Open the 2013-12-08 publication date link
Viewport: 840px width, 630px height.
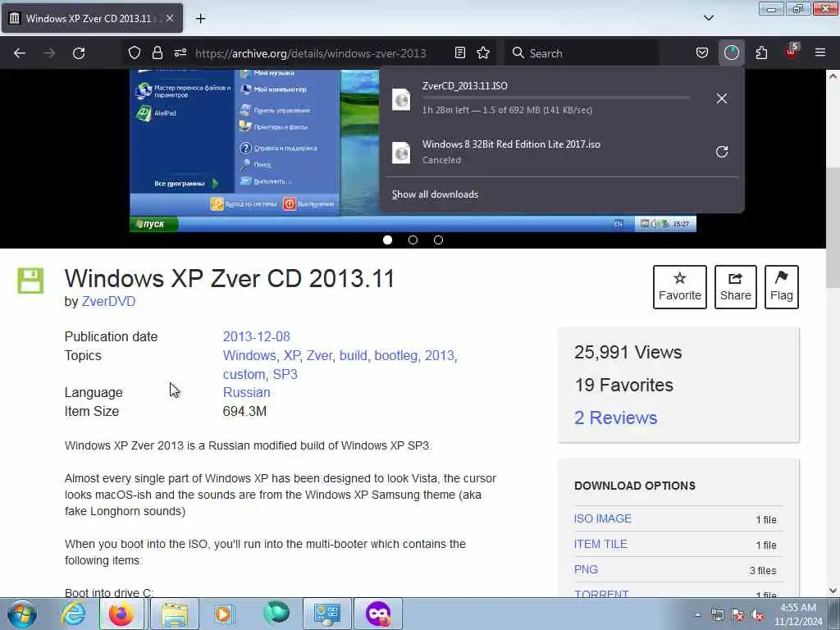(256, 337)
